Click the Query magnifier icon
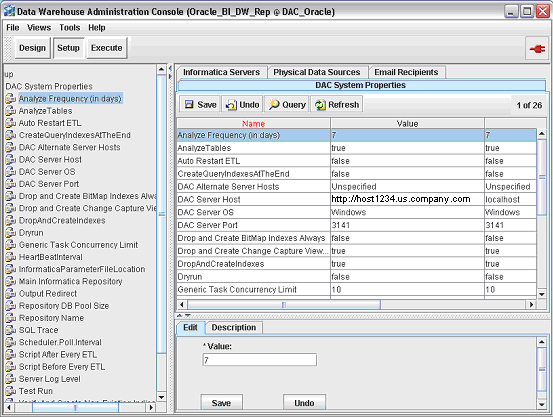This screenshot has width=553, height=417. click(x=274, y=104)
